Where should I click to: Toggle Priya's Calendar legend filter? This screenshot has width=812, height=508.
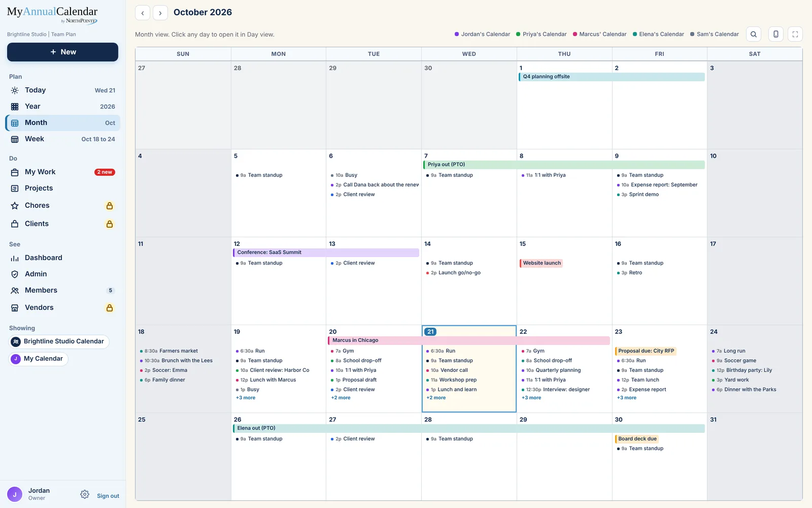coord(541,35)
